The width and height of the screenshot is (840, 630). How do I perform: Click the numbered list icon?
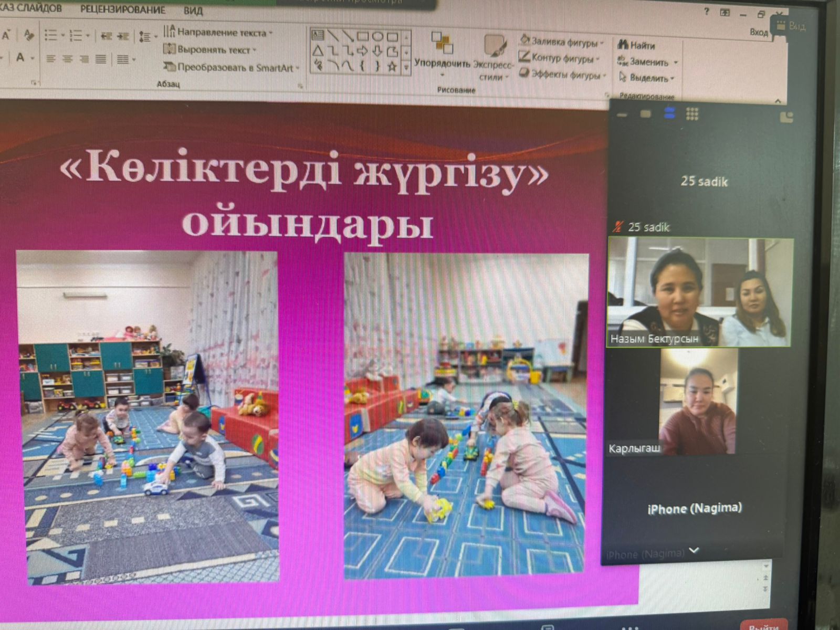click(76, 36)
